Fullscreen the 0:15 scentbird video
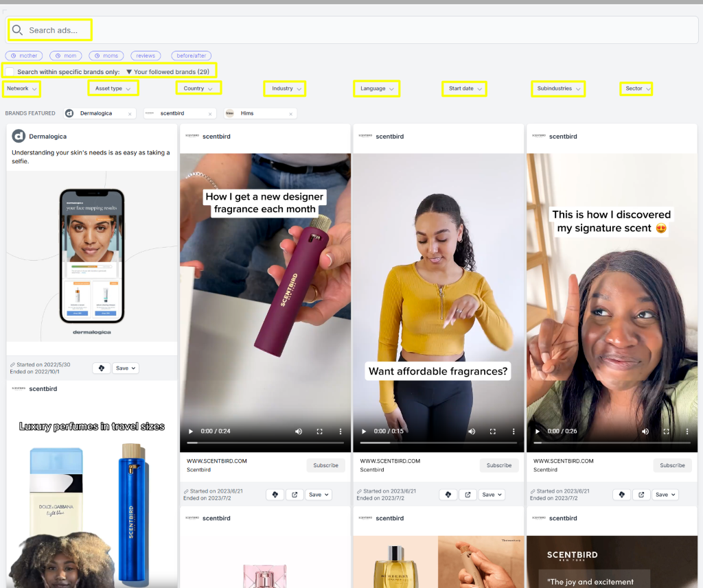The image size is (703, 588). point(493,431)
